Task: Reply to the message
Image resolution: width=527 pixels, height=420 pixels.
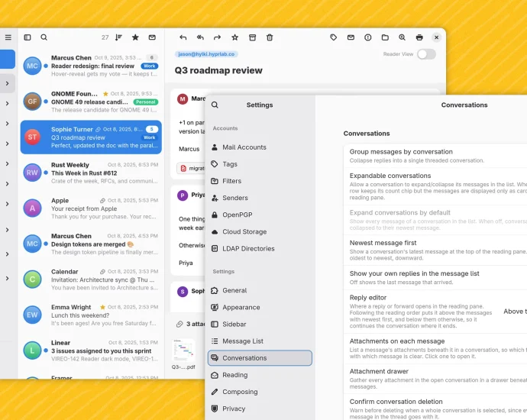Action: point(183,37)
